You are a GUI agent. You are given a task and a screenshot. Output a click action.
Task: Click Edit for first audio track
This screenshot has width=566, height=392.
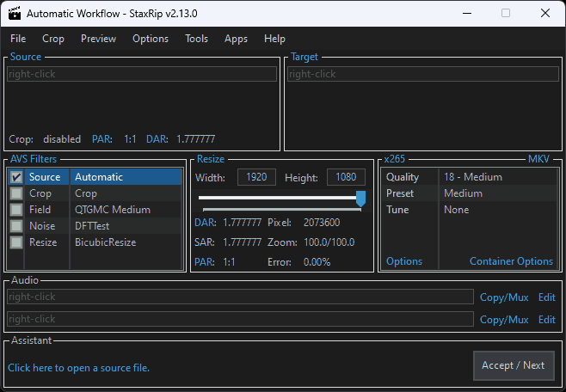click(x=546, y=297)
